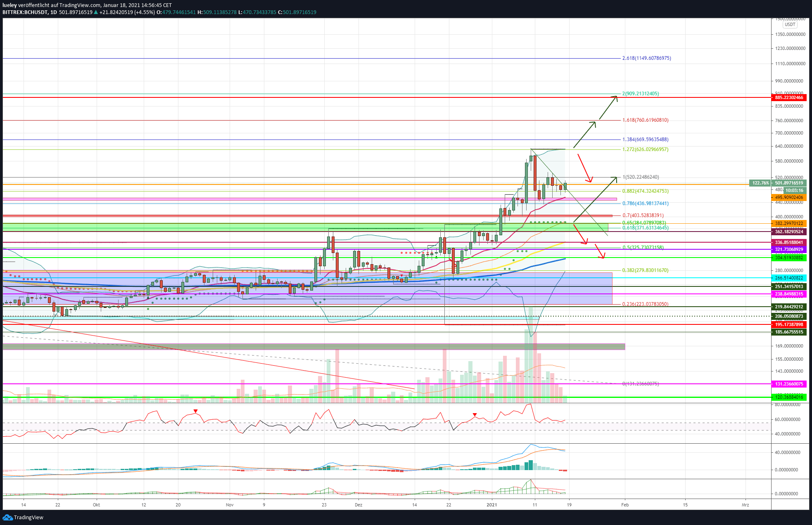Click the 700.00000000 price axis tick
Image resolution: width=812 pixels, height=525 pixels.
[x=789, y=133]
